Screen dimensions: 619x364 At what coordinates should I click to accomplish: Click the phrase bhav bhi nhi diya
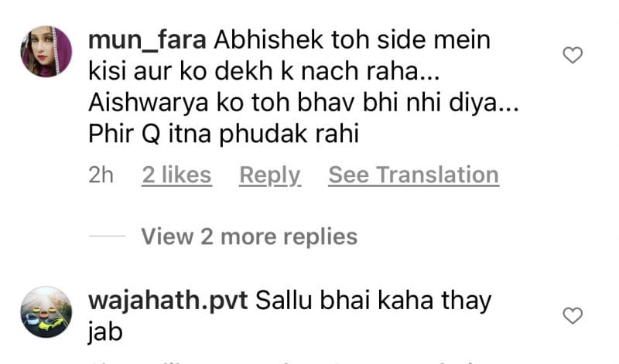[x=408, y=104]
